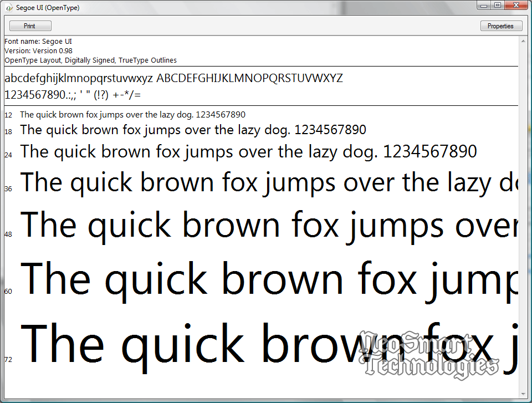Click the lowercase and uppercase alphabet sample line
The width and height of the screenshot is (532, 403).
coord(173,78)
